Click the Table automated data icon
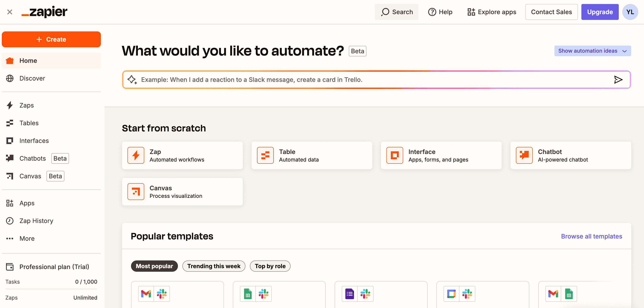The image size is (644, 308). (265, 155)
